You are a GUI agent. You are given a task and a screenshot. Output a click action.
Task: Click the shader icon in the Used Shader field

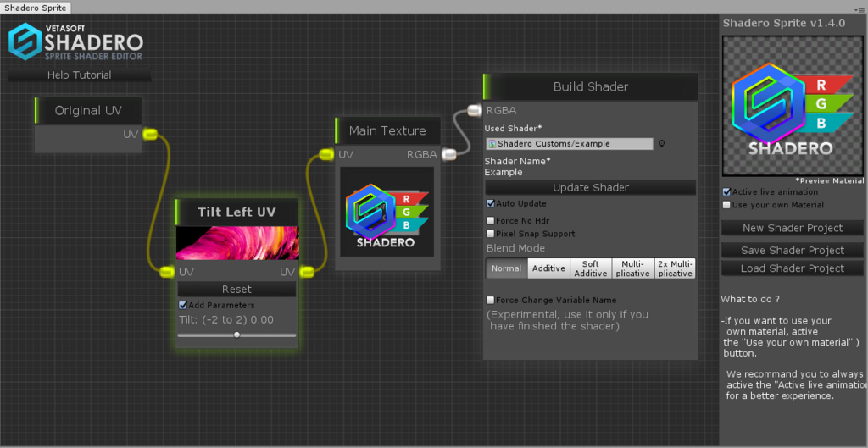pos(492,144)
